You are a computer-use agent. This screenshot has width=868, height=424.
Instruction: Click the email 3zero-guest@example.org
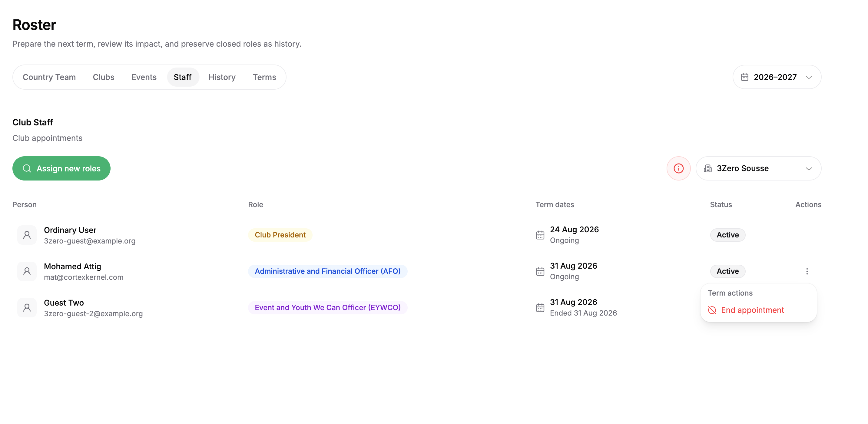90,241
